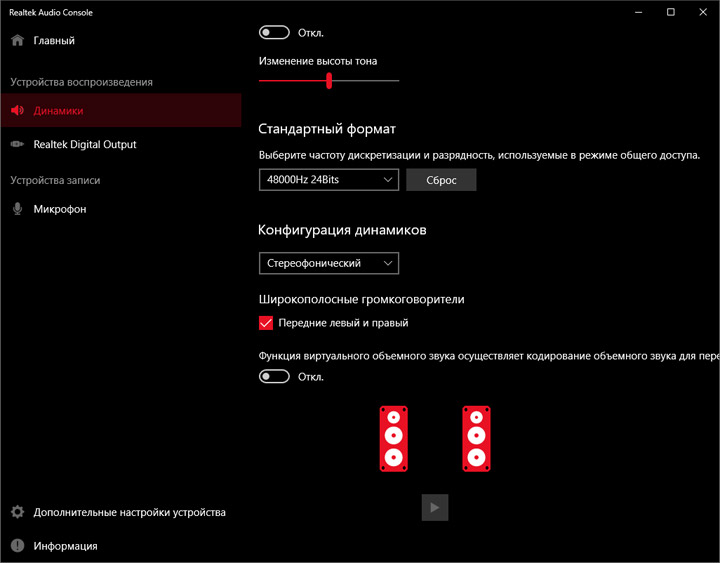The height and width of the screenshot is (563, 720).
Task: Click the home icon beside Главный
Action: pos(17,40)
